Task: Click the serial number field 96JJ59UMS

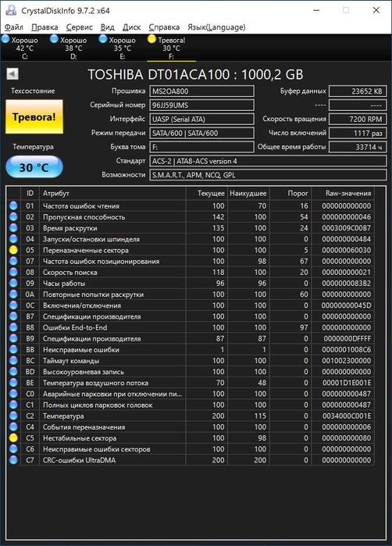Action: click(x=201, y=105)
